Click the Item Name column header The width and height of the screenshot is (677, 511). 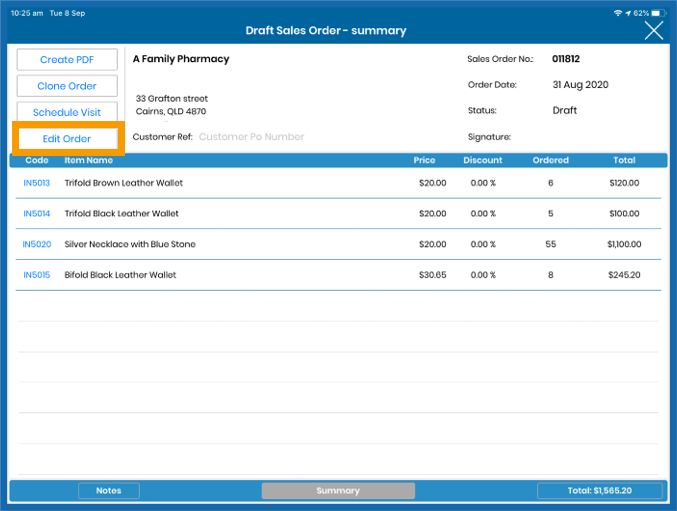(x=89, y=160)
